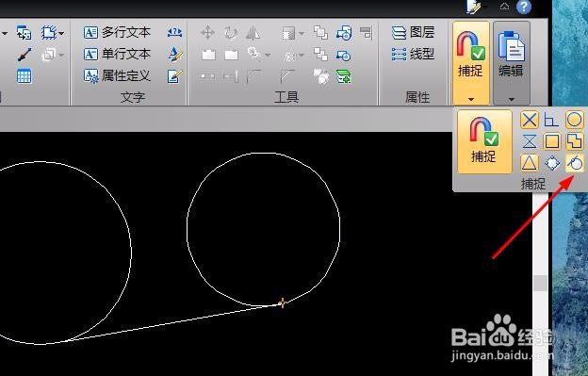The image size is (588, 376).
Task: Click the block with clock icon, top row
Action: coord(344,33)
